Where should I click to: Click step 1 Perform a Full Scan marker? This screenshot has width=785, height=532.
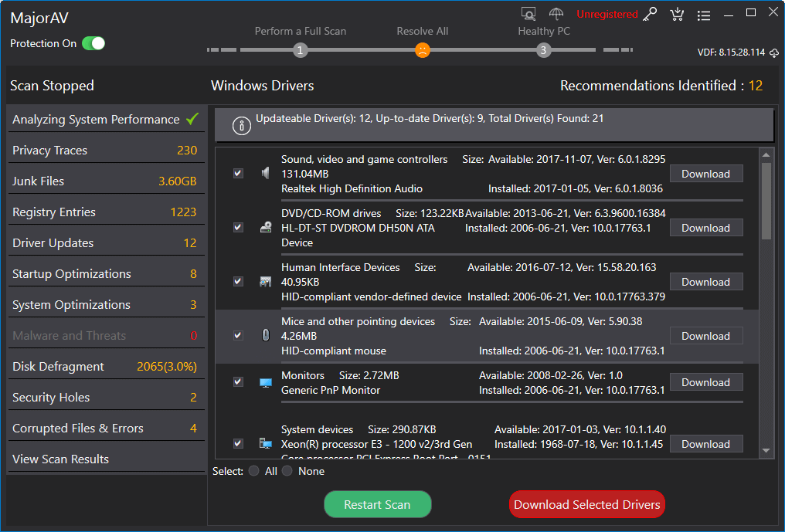300,50
